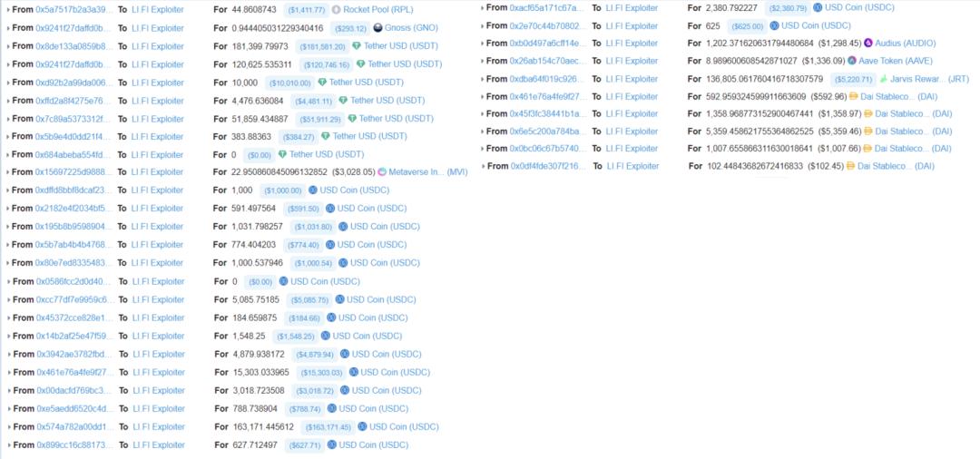This screenshot has width=980, height=459.
Task: Expand the row from 0x684abeba554fd
Action: click(x=8, y=154)
